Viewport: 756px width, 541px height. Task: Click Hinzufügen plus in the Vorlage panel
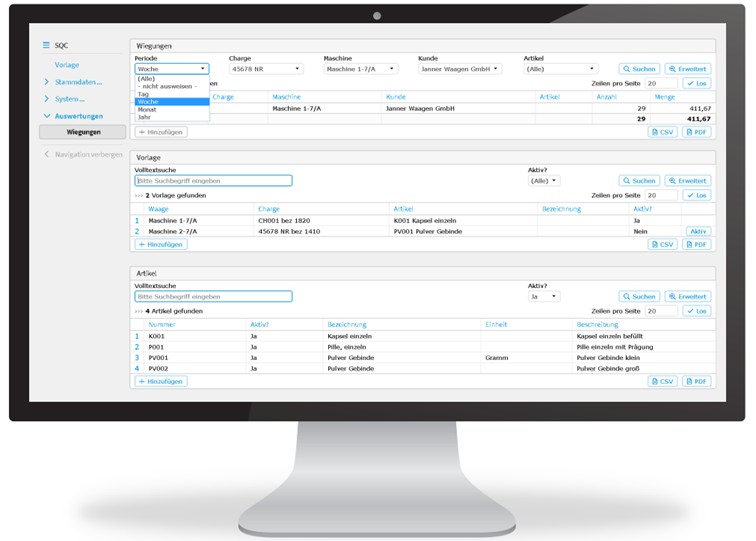click(x=161, y=244)
